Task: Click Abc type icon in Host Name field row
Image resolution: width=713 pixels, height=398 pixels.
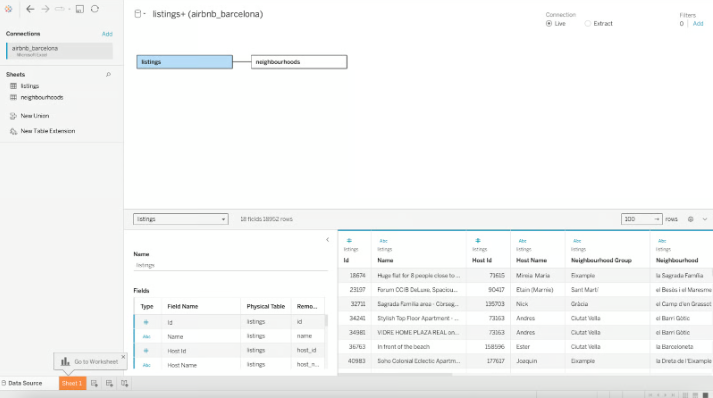Action: coord(146,365)
